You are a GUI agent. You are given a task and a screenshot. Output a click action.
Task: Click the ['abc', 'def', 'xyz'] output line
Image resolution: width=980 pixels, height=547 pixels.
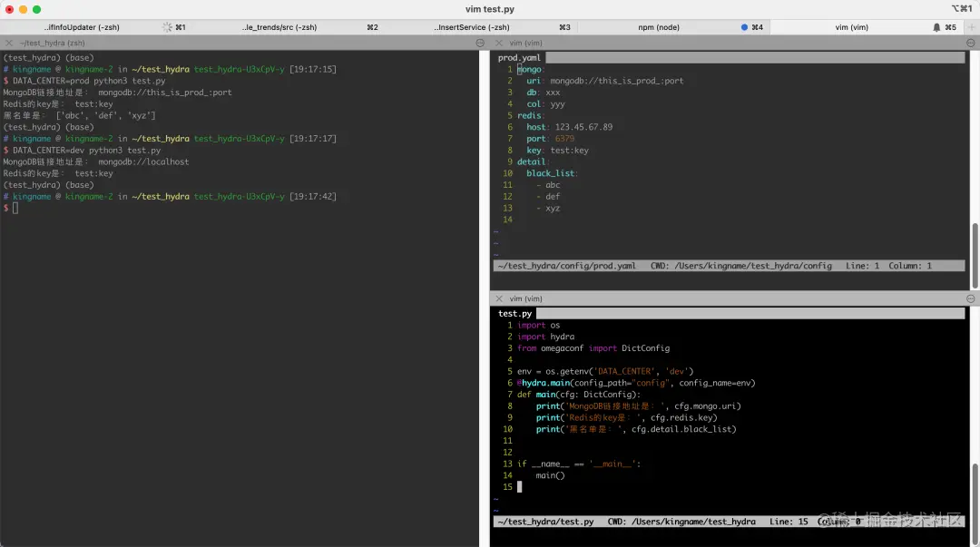pos(79,115)
